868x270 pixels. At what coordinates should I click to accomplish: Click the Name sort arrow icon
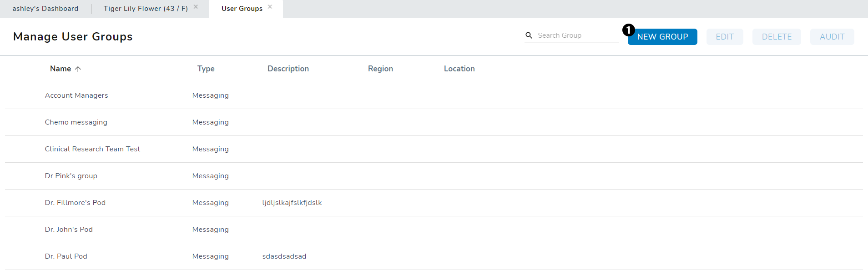tap(78, 69)
